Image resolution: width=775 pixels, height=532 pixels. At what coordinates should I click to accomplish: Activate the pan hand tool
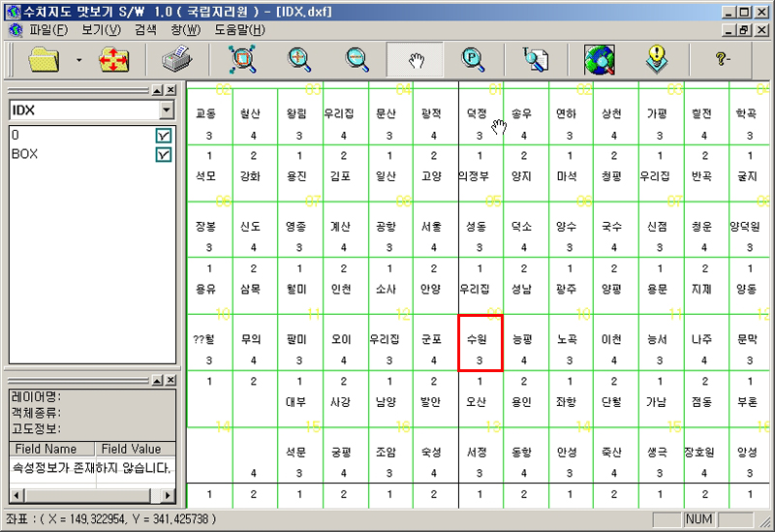pyautogui.click(x=416, y=60)
